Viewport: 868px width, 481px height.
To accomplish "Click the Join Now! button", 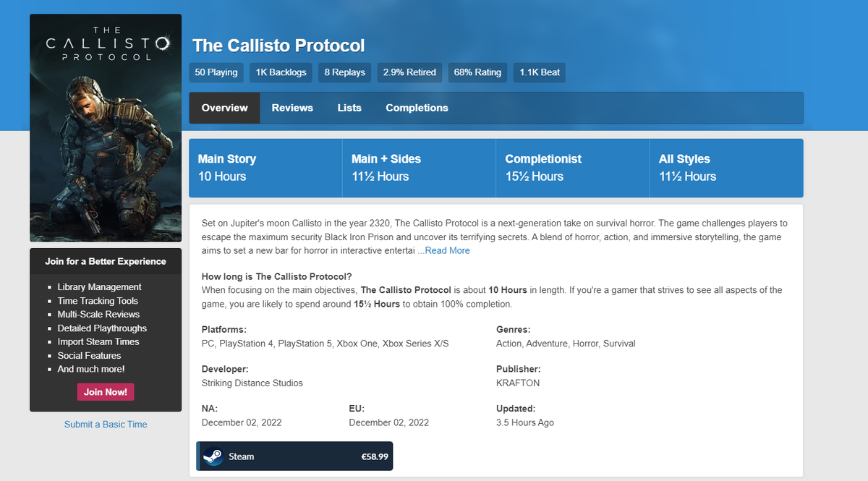I will (106, 392).
